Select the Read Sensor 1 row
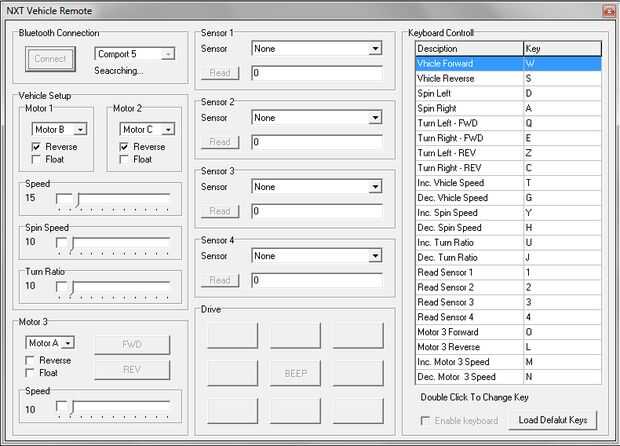620x446 pixels. pos(508,272)
